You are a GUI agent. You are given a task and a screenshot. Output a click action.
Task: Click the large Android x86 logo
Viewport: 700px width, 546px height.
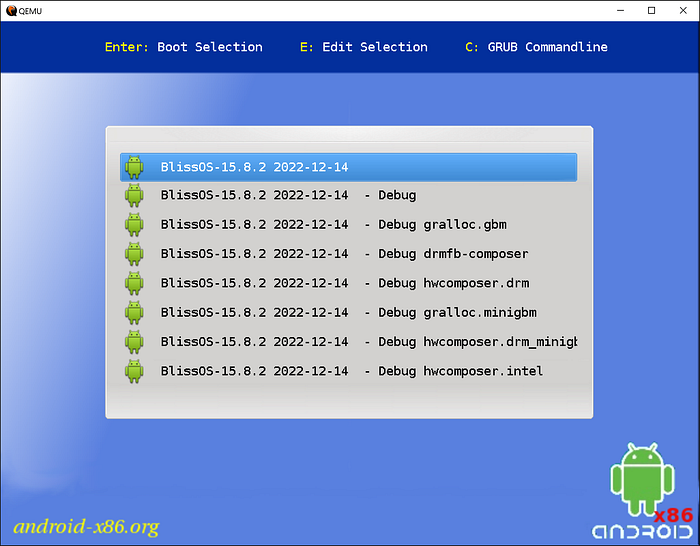[x=642, y=490]
